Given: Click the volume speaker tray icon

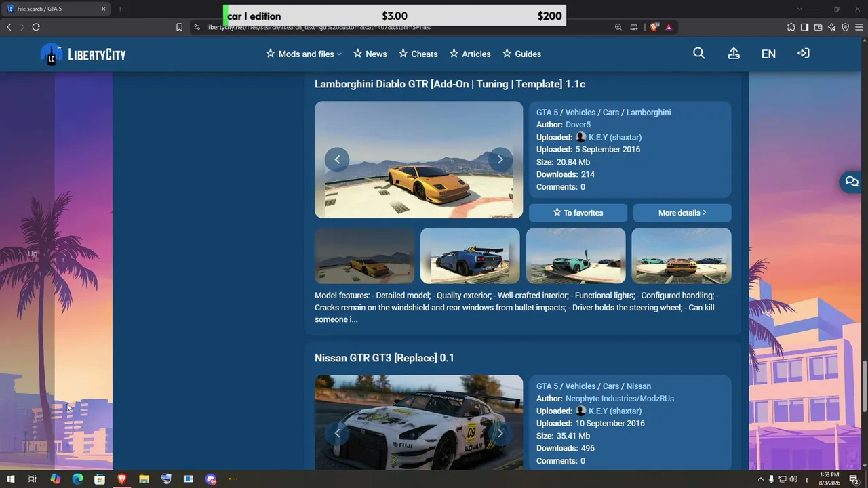Looking at the screenshot, I should pos(793,479).
